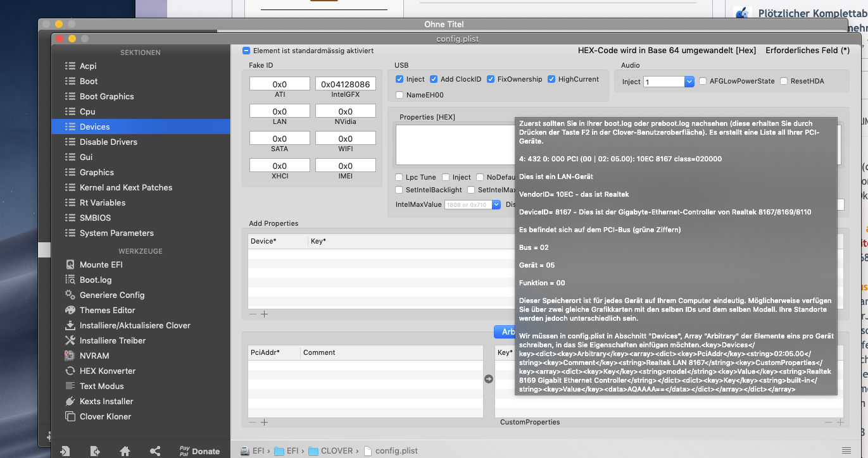The height and width of the screenshot is (458, 868).
Task: Switch to the SMBIOS section
Action: [x=95, y=218]
